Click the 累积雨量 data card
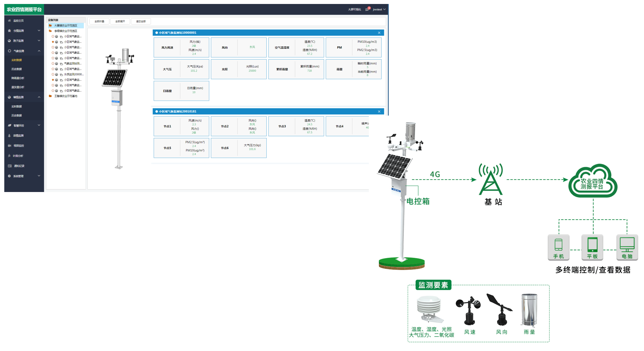This screenshot has height=351, width=644. [x=296, y=69]
